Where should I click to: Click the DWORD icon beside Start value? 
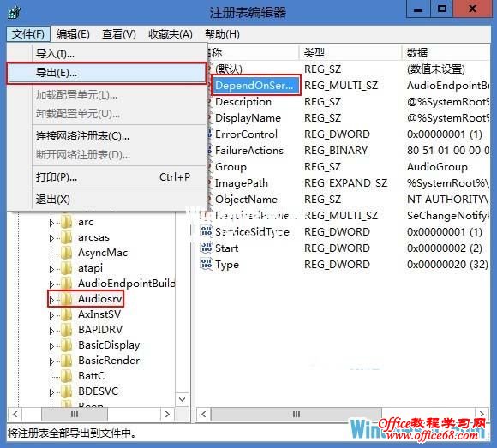point(207,248)
